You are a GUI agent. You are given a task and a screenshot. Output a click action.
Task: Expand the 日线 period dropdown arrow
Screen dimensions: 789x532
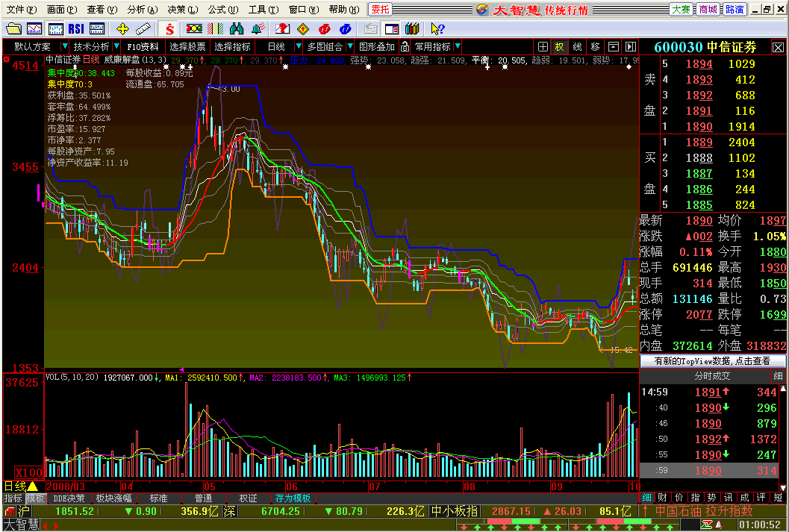pyautogui.click(x=298, y=47)
